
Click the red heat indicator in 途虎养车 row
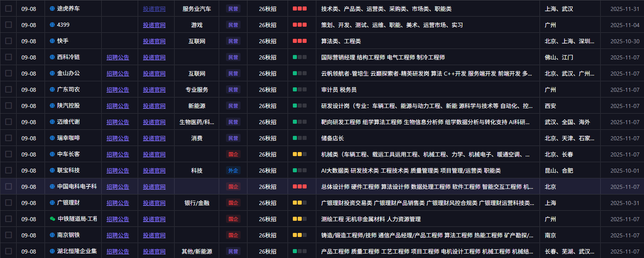(300, 8)
